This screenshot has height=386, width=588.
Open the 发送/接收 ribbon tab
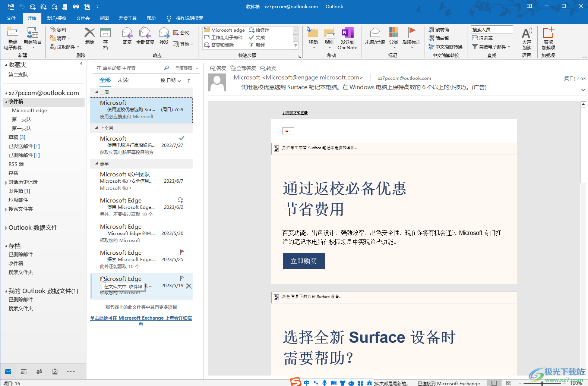[x=56, y=18]
